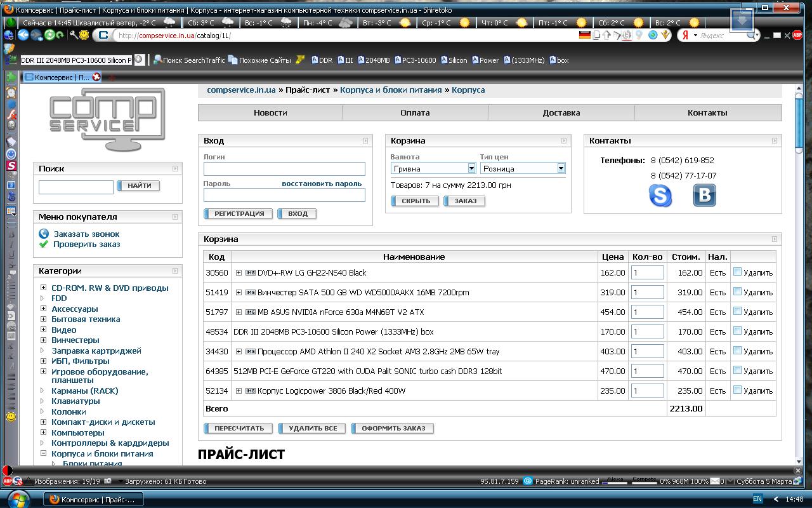Click the Логин input field
812x508 pixels.
pyautogui.click(x=284, y=169)
